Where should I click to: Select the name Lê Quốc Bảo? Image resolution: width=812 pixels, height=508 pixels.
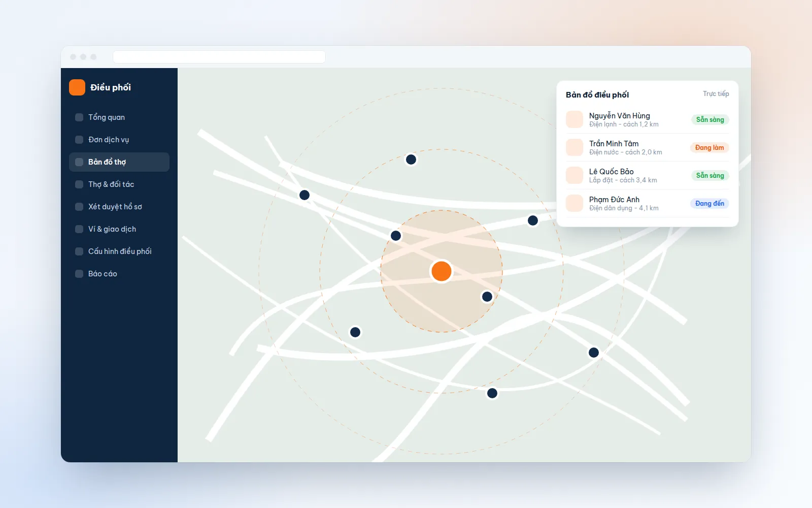pyautogui.click(x=611, y=172)
